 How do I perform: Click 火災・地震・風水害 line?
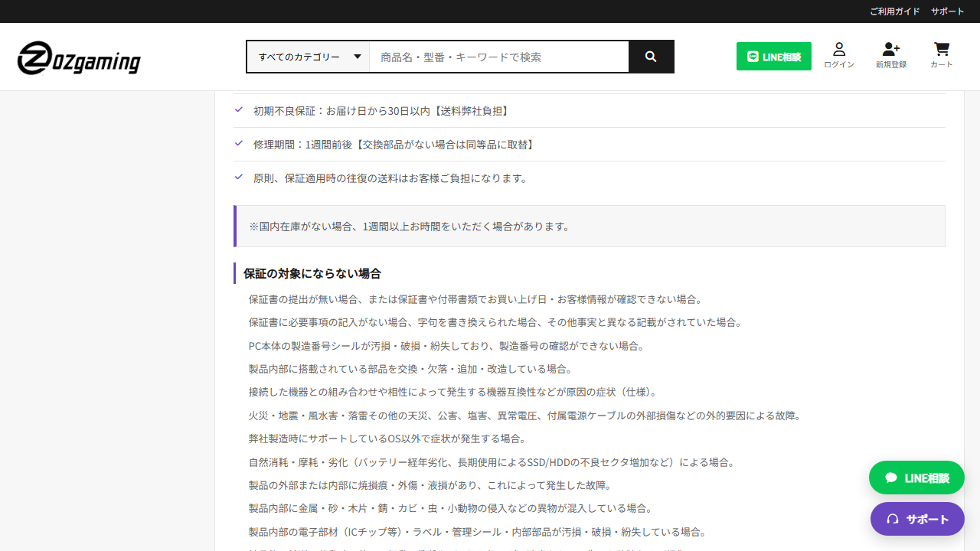point(524,416)
